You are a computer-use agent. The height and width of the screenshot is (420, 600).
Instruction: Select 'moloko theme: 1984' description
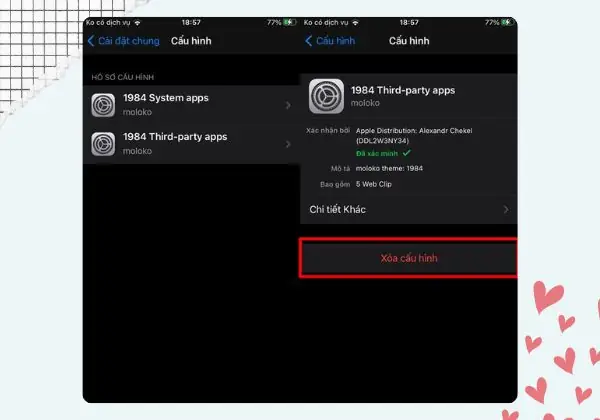(x=389, y=168)
